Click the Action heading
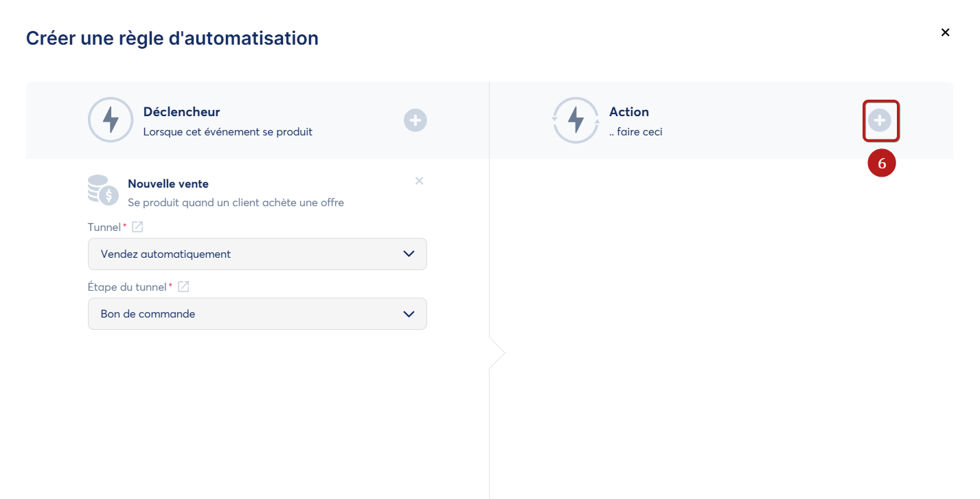 pos(628,111)
